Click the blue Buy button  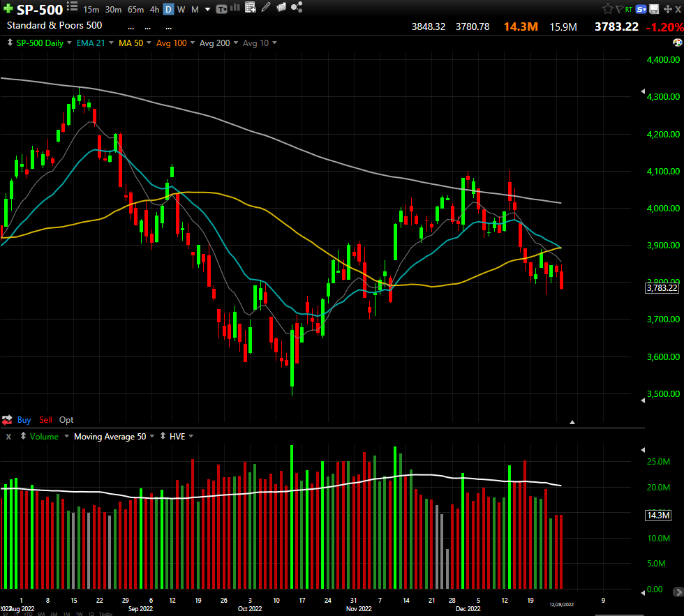tap(24, 420)
